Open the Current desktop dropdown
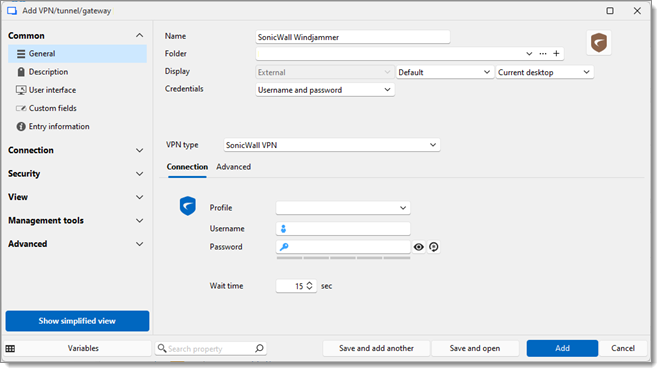Screen dimensions: 662x373 (545, 72)
